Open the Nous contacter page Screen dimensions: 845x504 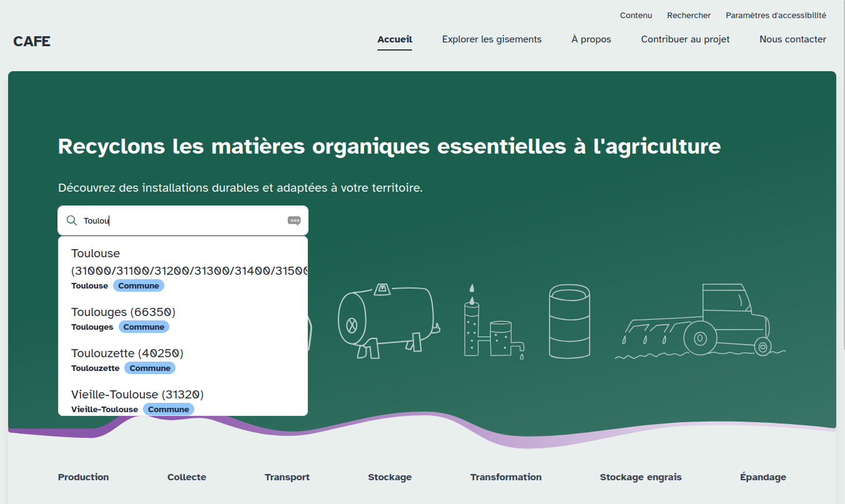click(x=793, y=39)
